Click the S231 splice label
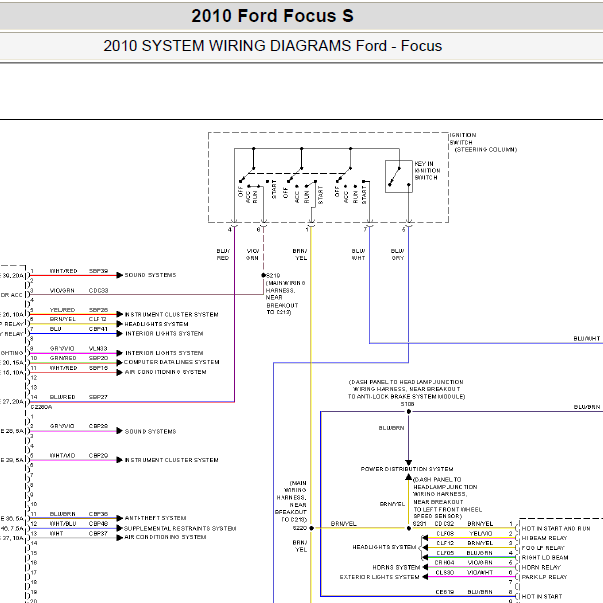603x603 pixels. point(420,524)
